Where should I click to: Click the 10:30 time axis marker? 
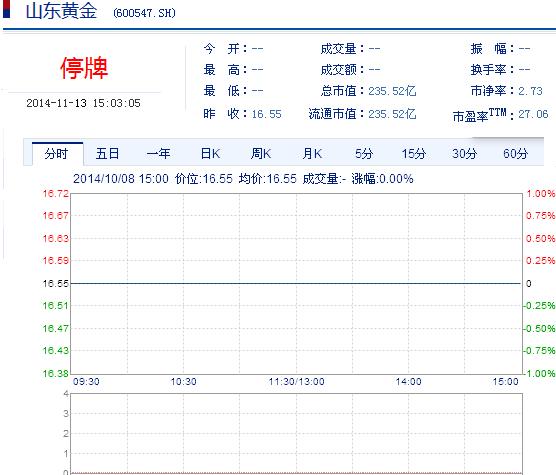click(x=183, y=382)
